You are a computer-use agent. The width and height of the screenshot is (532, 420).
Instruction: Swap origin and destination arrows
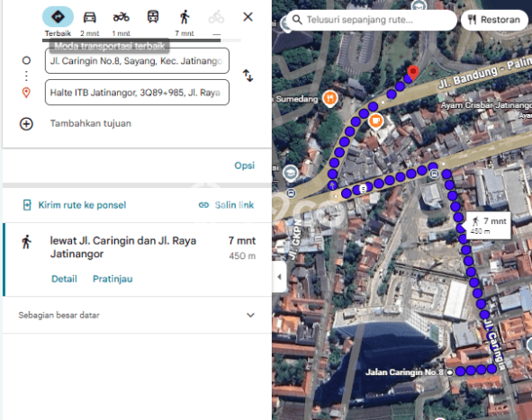pos(248,76)
